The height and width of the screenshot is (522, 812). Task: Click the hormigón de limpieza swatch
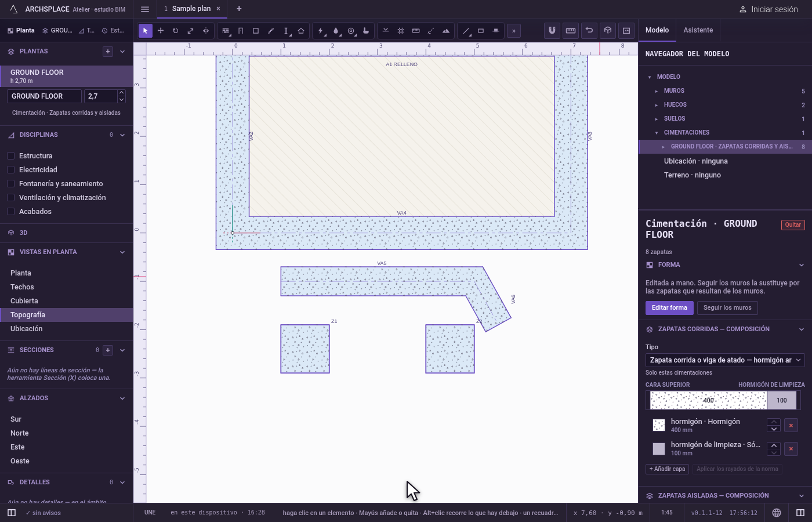(x=659, y=449)
